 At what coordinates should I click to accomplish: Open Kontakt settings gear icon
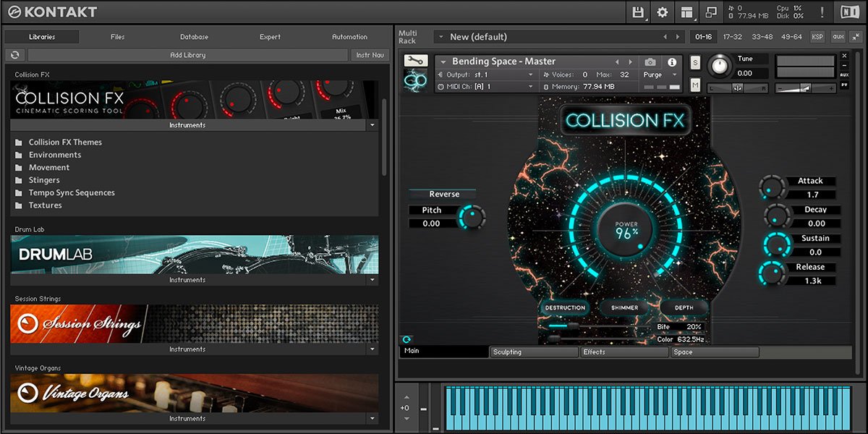coord(662,12)
